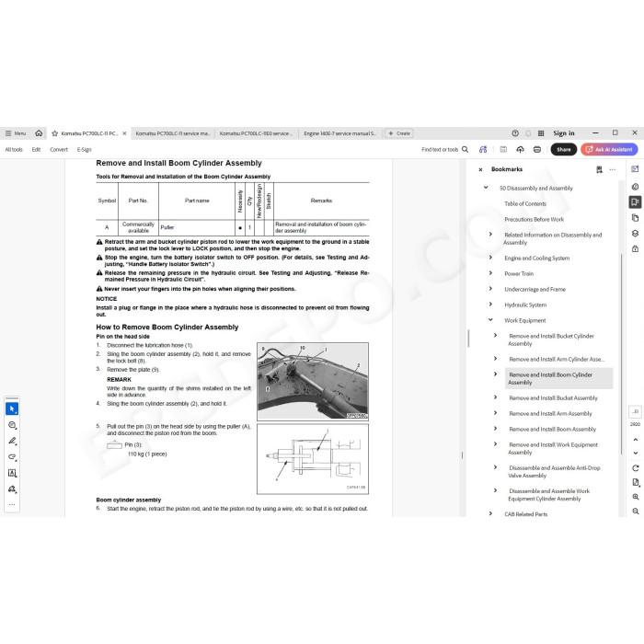
Task: Go to next page down arrow
Action: pos(636,453)
